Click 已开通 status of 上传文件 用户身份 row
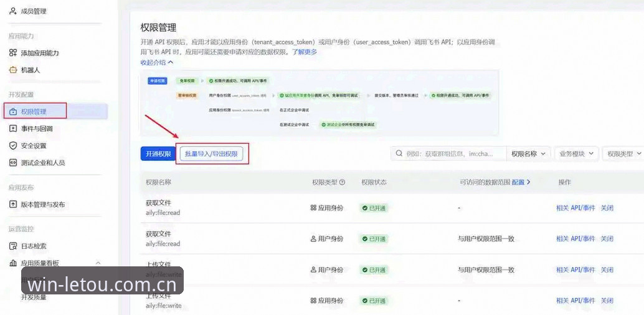Viewport: 644px width, 315px height. click(x=374, y=269)
